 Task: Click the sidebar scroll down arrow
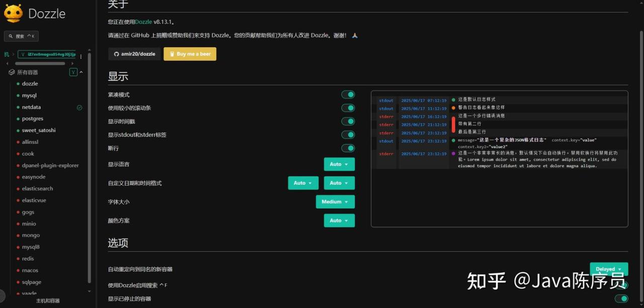[90, 291]
